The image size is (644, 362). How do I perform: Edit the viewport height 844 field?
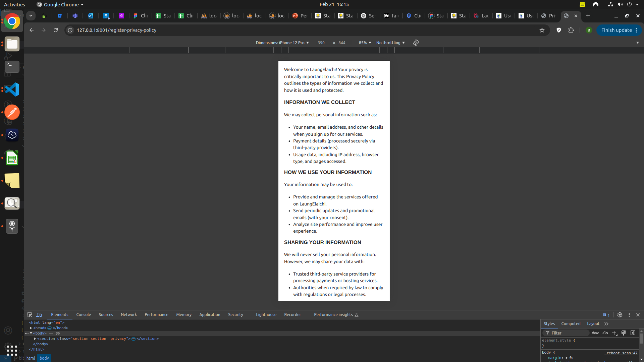pyautogui.click(x=342, y=43)
